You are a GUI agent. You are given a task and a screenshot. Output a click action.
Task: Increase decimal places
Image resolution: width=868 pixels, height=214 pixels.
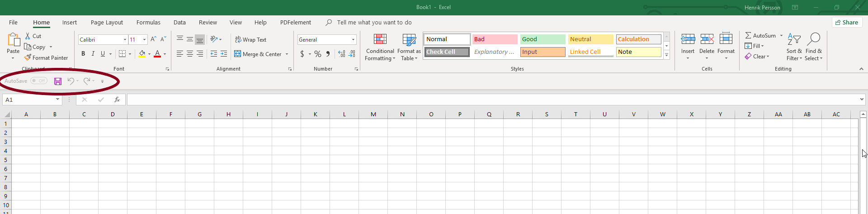point(342,54)
